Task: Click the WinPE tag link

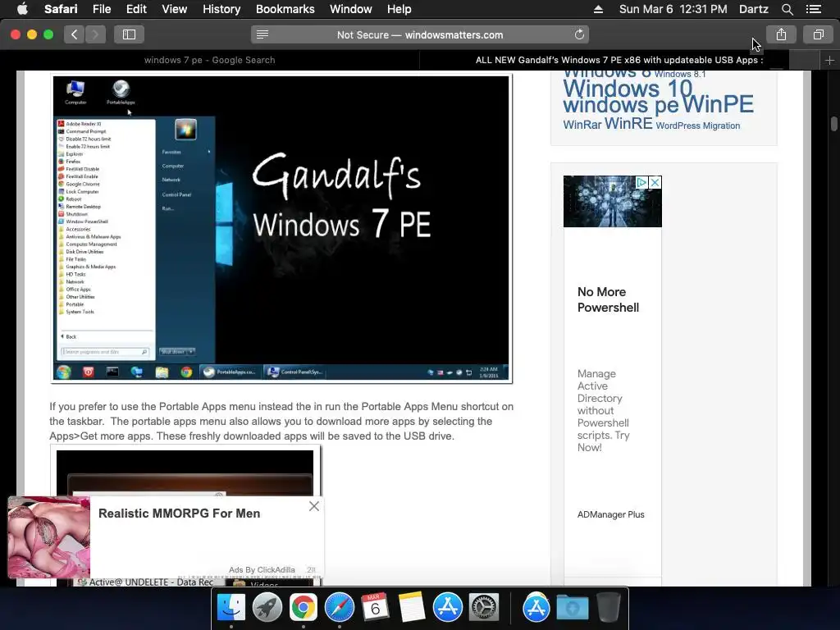Action: click(x=718, y=104)
